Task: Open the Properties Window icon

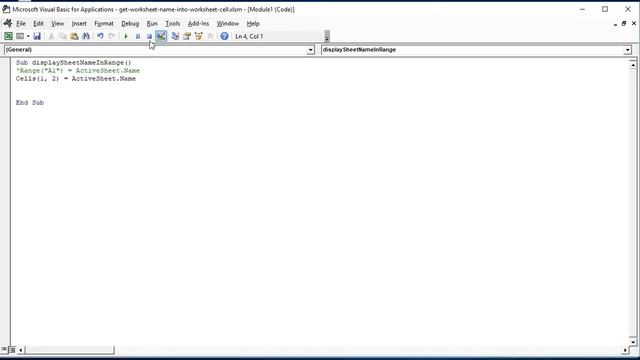Action: pos(187,36)
